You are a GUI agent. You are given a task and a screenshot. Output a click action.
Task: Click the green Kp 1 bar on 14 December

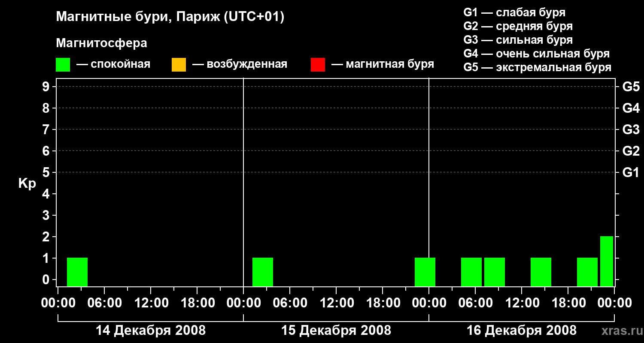coord(77,272)
